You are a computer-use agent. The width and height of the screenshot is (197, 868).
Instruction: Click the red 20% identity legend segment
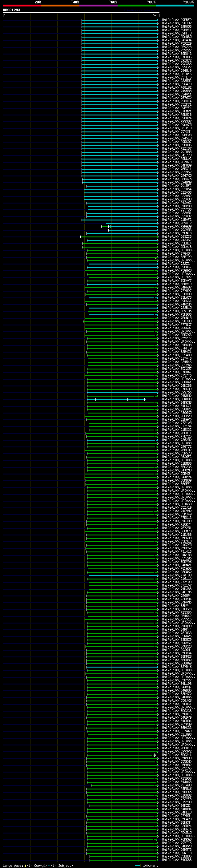click(x=22, y=6)
